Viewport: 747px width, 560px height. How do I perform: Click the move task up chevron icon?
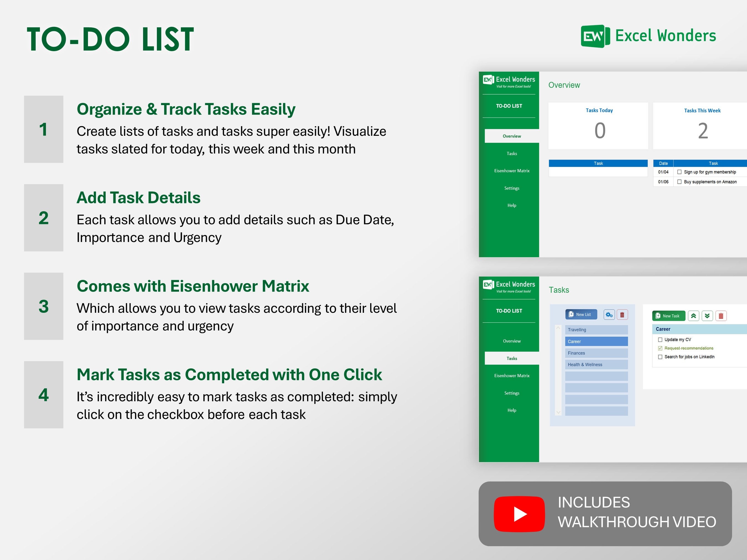(694, 316)
